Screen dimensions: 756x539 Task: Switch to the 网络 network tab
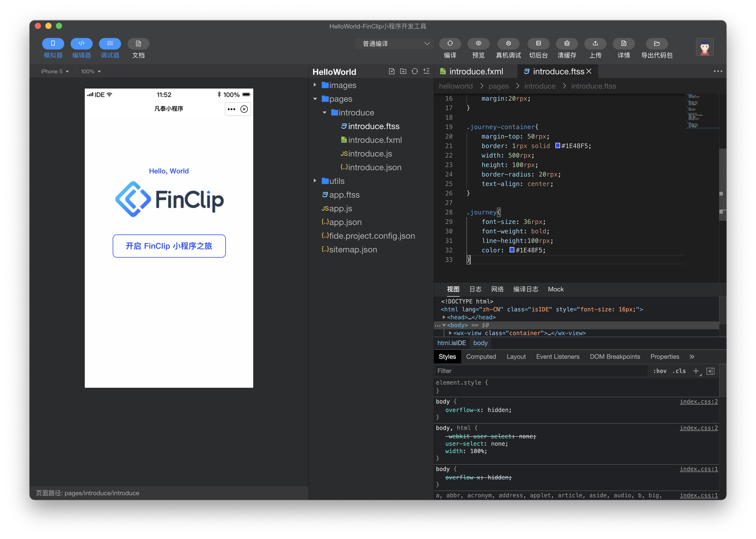[497, 289]
